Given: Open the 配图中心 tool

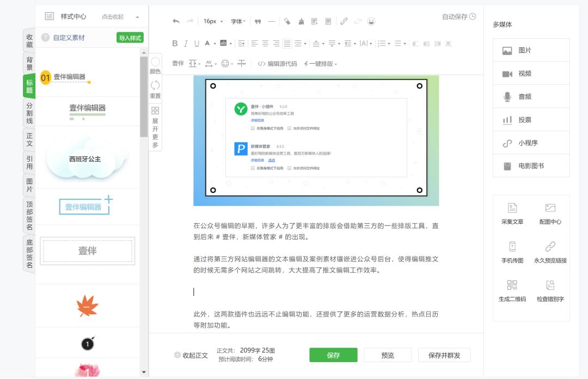Looking at the screenshot, I should tap(550, 213).
